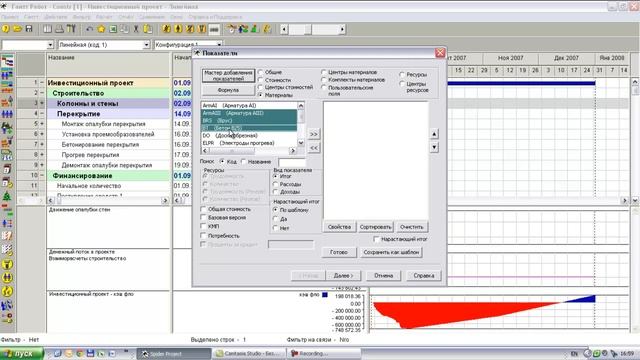This screenshot has height=360, width=640.
Task: Open the empty first toolbar combo box
Action: (50, 45)
